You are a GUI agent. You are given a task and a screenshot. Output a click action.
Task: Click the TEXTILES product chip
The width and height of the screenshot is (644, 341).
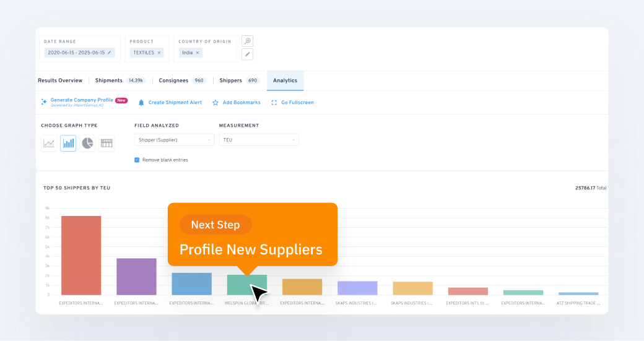click(x=147, y=53)
